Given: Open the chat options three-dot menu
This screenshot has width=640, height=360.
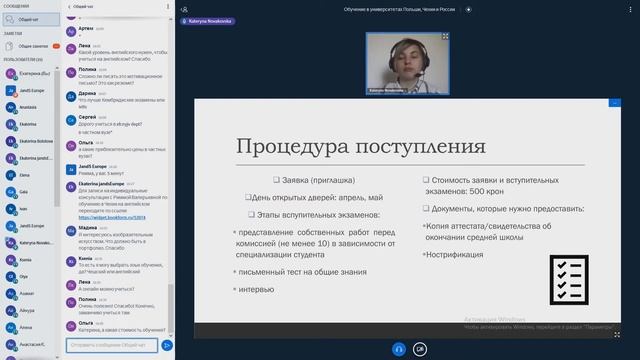Looking at the screenshot, I should (168, 7).
